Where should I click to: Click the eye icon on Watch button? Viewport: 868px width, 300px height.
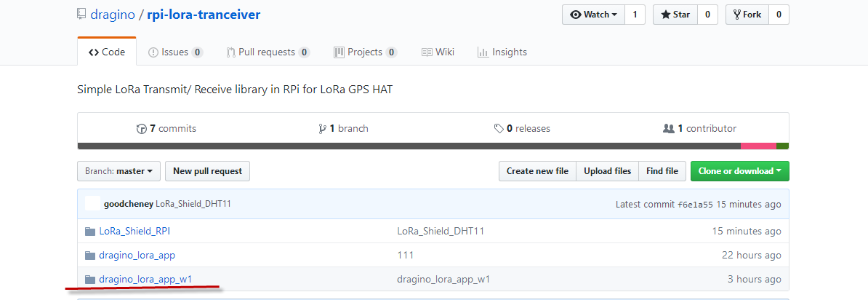[576, 15]
